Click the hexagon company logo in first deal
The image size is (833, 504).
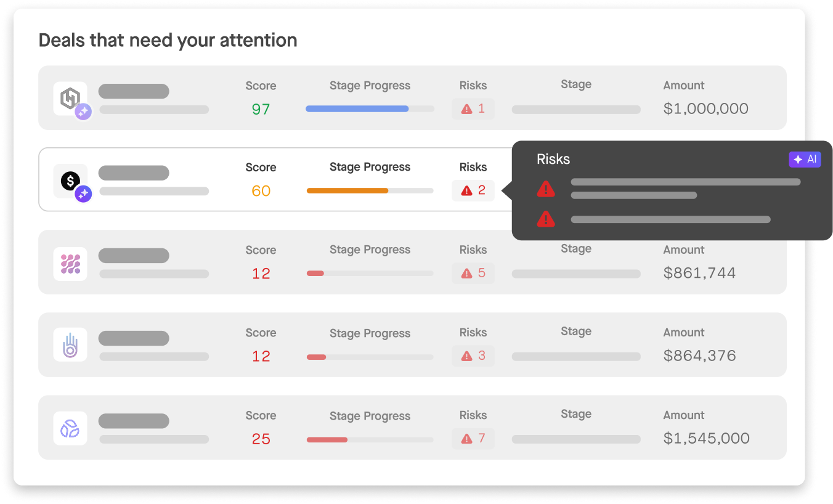[68, 97]
